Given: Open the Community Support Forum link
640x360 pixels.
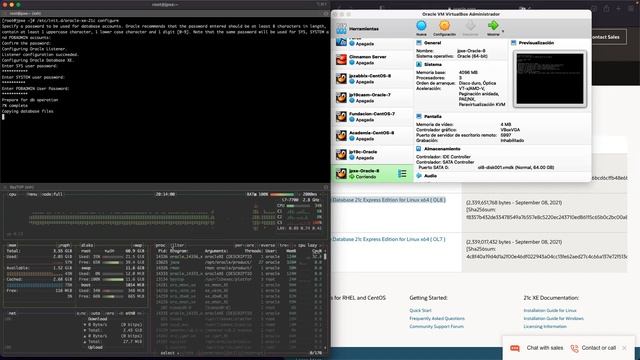Looking at the screenshot, I should click(x=436, y=327).
